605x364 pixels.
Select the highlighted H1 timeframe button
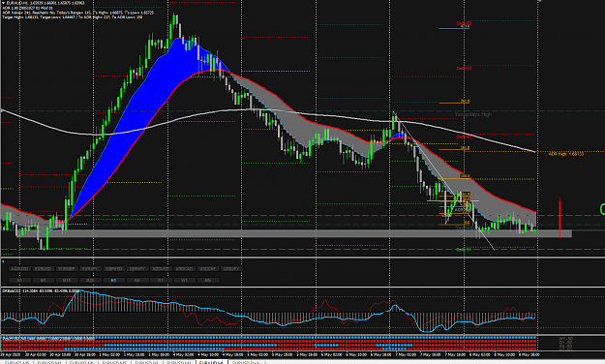[x=113, y=280]
